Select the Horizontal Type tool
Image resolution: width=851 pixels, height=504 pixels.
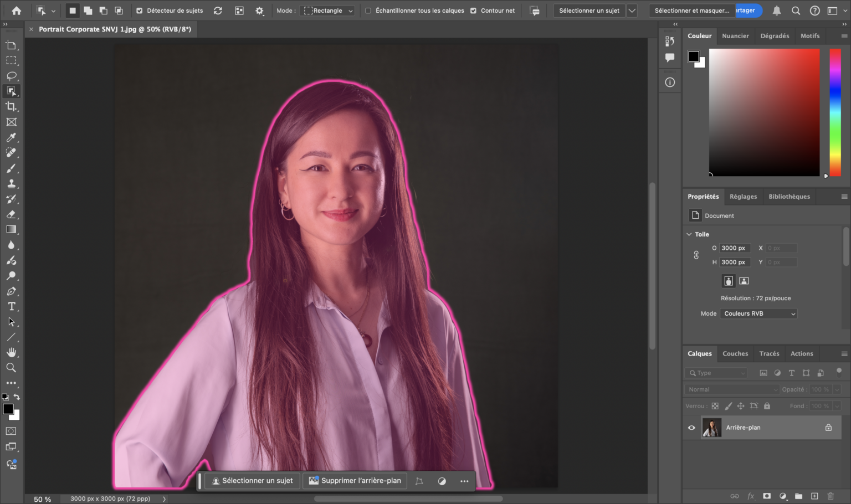(x=11, y=306)
